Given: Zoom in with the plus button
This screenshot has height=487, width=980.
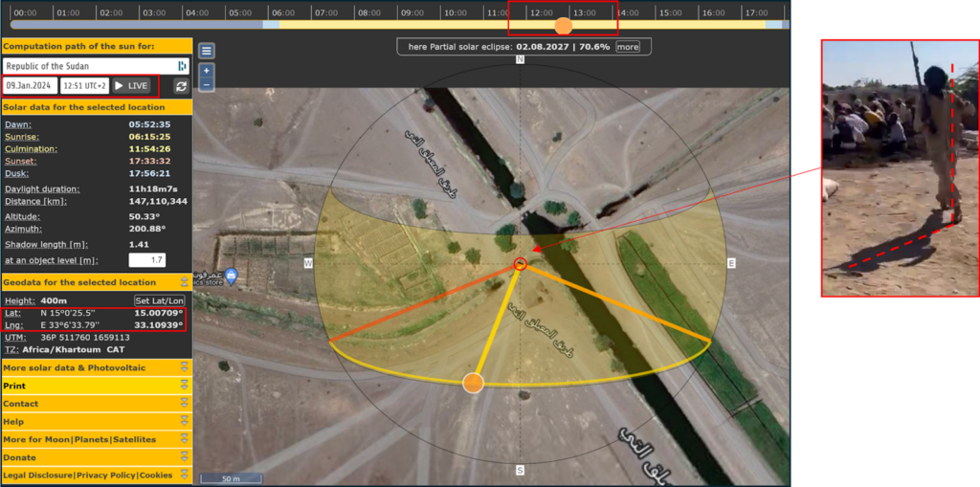Looking at the screenshot, I should coord(207,71).
